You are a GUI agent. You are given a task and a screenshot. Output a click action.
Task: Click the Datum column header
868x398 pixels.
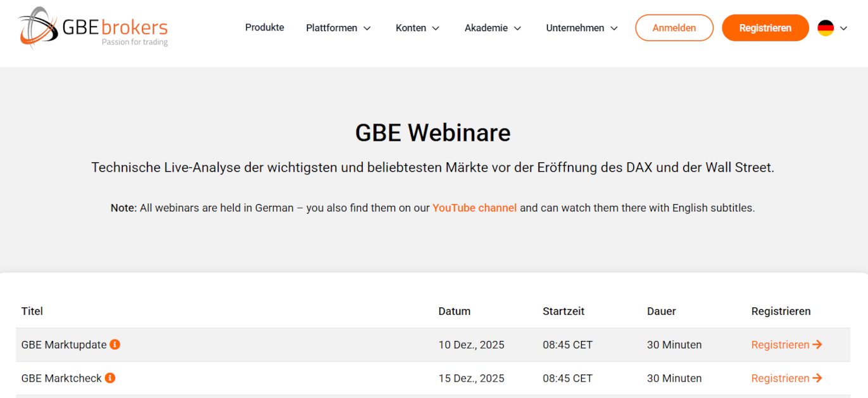[x=454, y=311]
